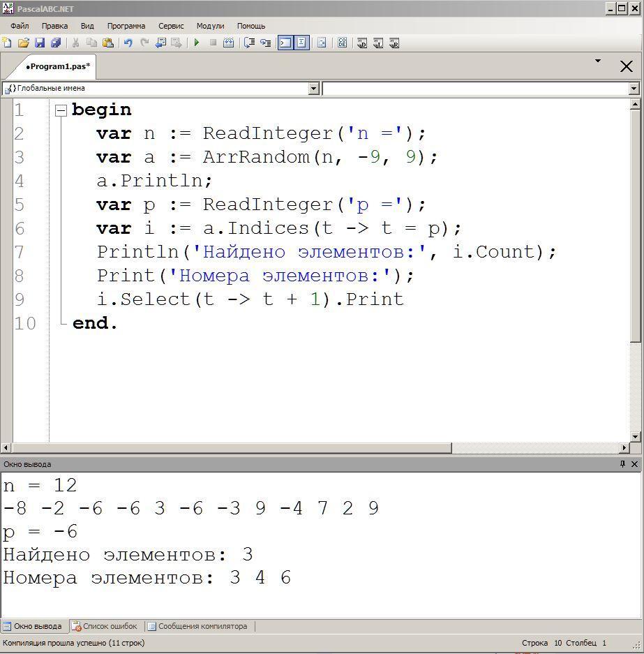644x654 pixels.
Task: Open a file using the folder icon
Action: click(23, 43)
